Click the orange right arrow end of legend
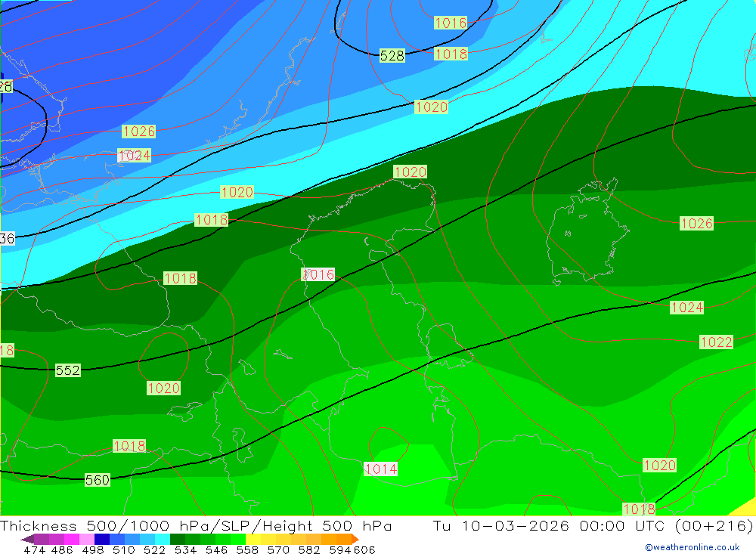Viewport: 756px width, 554px height. click(355, 539)
